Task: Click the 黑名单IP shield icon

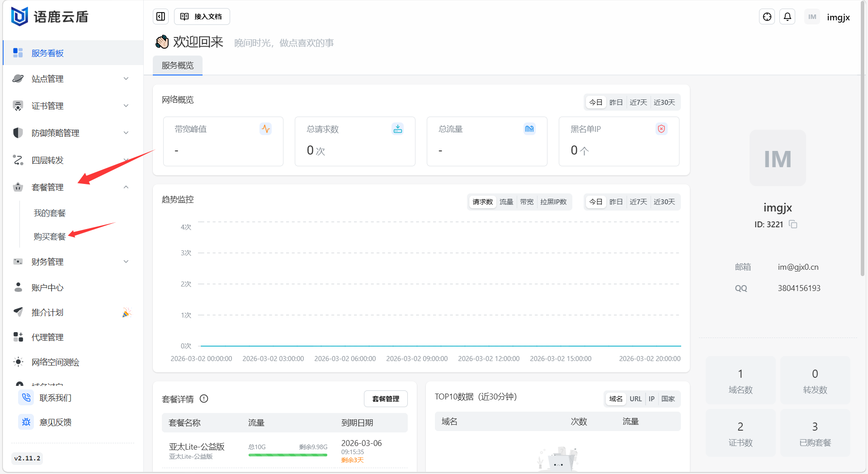Action: [x=661, y=129]
